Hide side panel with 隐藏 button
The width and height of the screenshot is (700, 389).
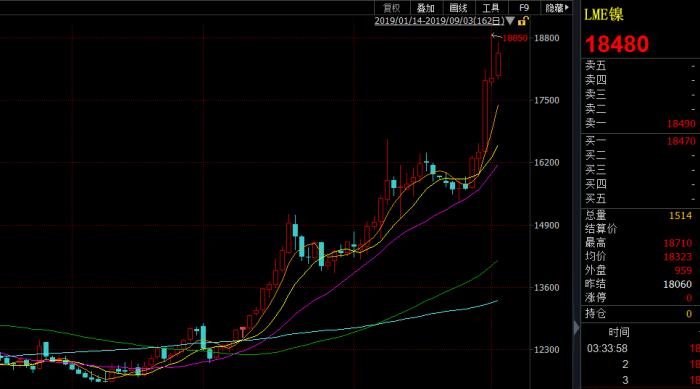(557, 8)
